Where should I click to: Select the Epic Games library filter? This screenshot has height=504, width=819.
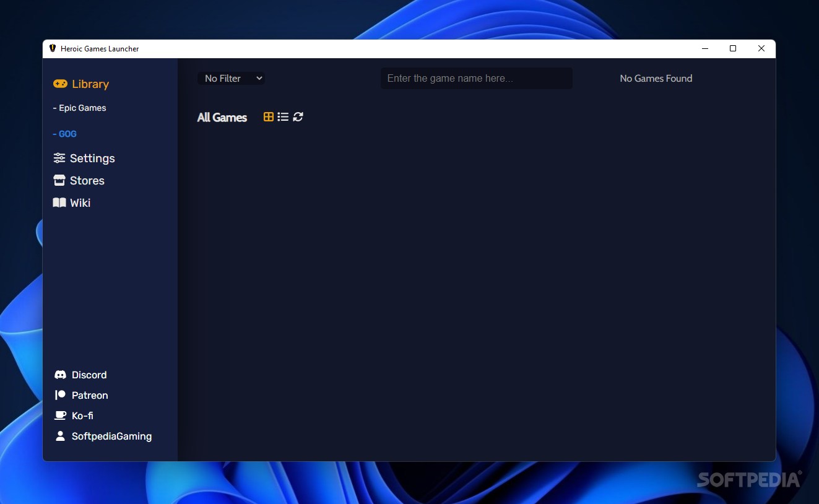[x=79, y=108]
